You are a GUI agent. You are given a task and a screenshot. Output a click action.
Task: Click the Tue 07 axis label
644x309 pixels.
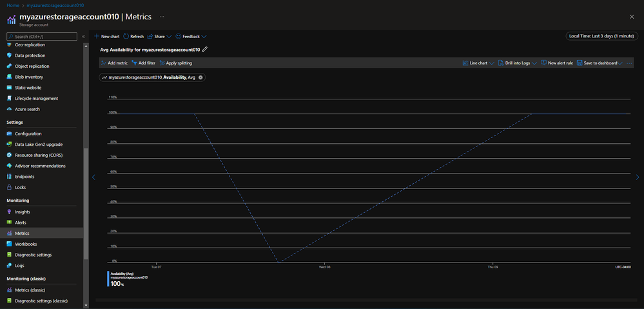coord(157,267)
